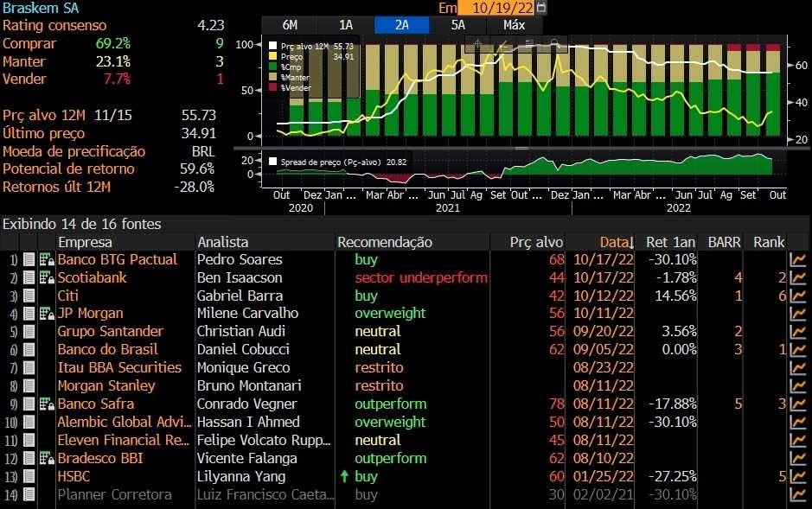Click the Data column header sort arrow

631,242
